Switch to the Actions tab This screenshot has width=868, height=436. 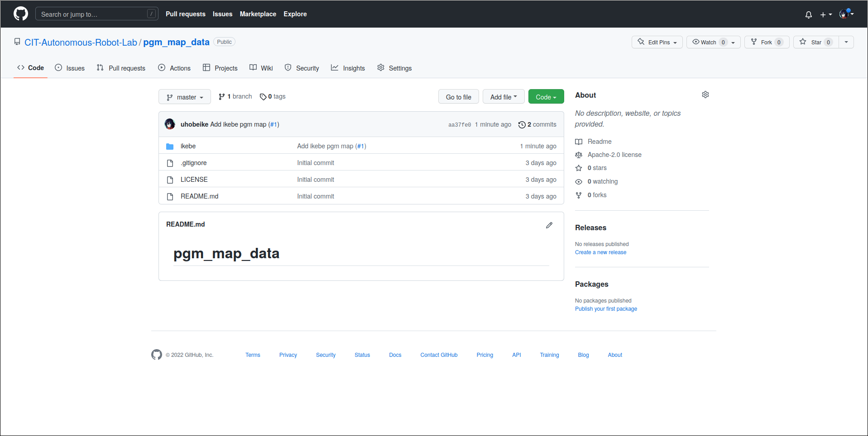[174, 68]
